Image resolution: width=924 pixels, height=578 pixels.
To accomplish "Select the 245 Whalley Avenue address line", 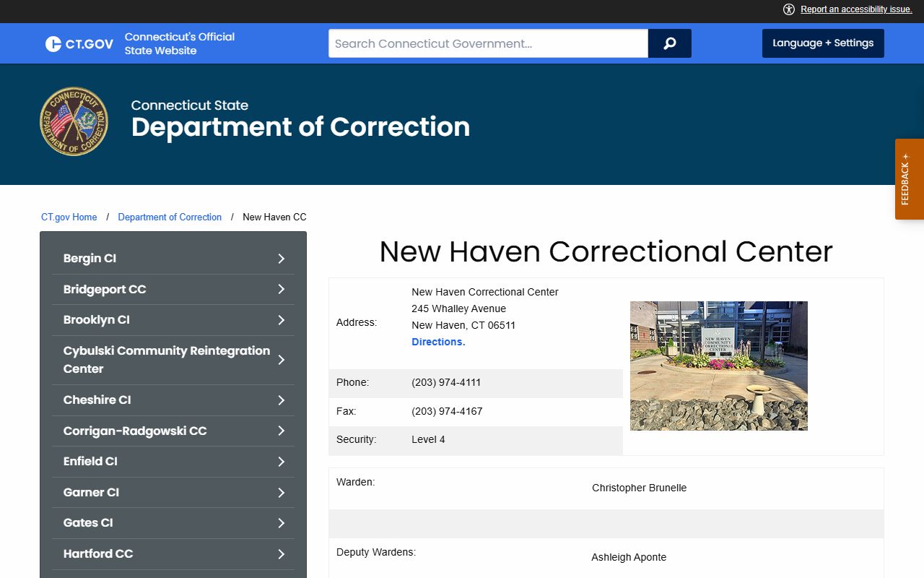I will [x=458, y=309].
